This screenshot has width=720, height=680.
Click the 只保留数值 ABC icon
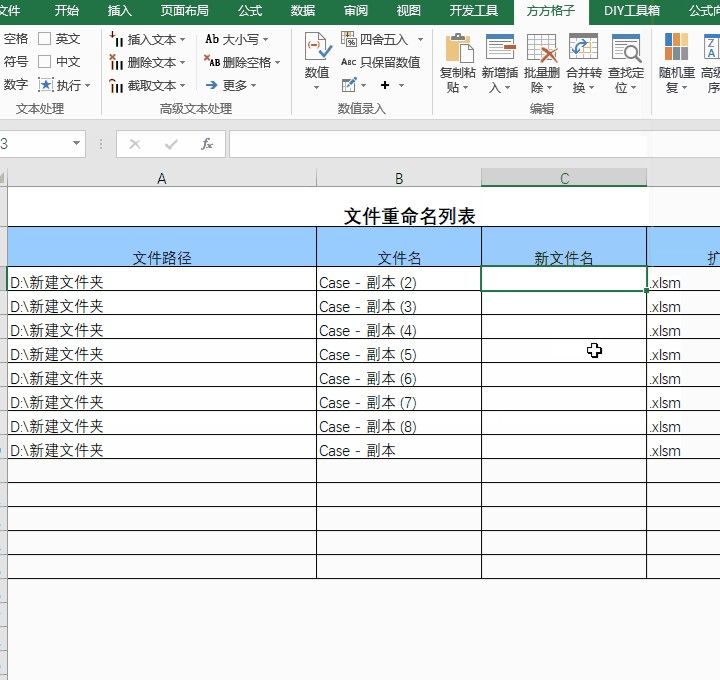349,62
